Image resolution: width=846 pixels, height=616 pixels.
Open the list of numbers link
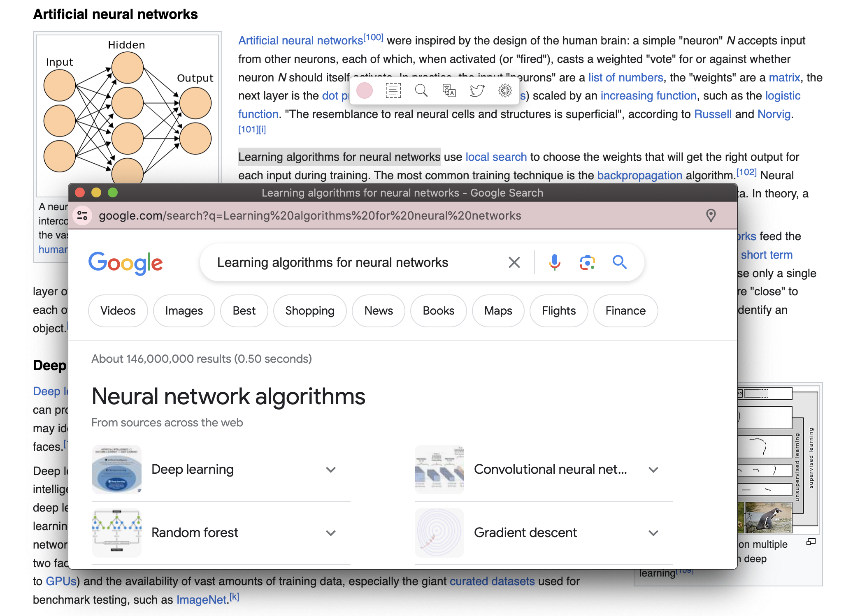click(625, 77)
